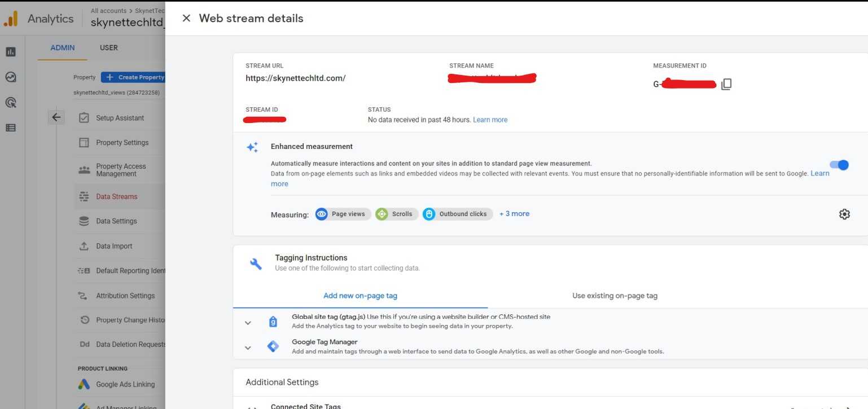The height and width of the screenshot is (409, 868).
Task: Open Setup Assistant
Action: (120, 118)
